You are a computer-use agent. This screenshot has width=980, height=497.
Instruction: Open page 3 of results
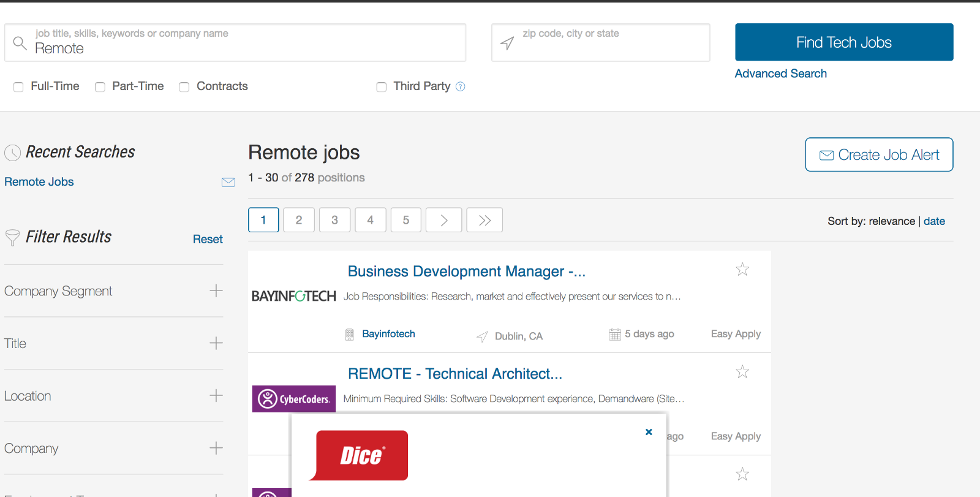tap(334, 220)
